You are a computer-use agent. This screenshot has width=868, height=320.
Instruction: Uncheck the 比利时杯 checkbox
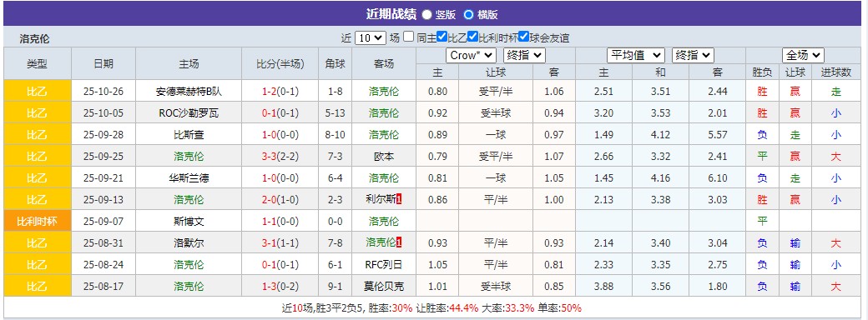click(x=472, y=37)
